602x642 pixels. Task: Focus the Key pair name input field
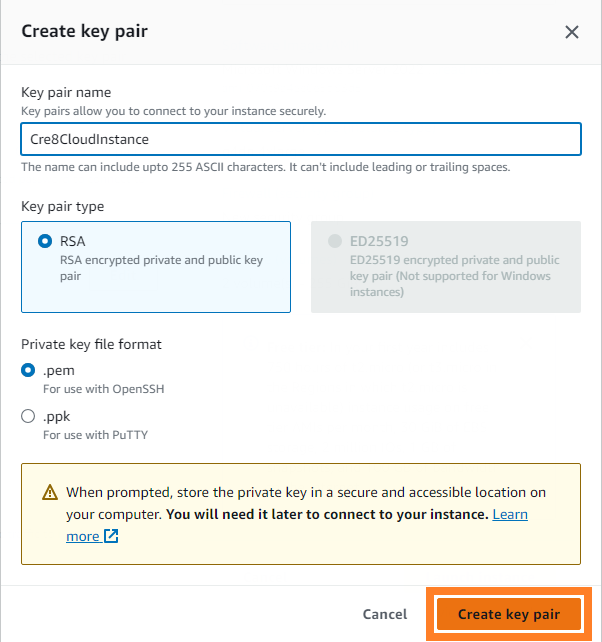[x=301, y=139]
